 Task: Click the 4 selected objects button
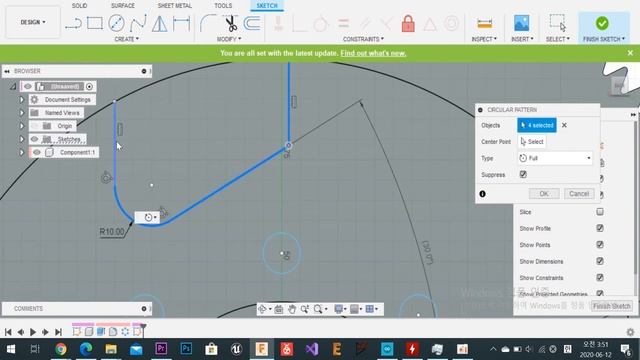point(537,125)
